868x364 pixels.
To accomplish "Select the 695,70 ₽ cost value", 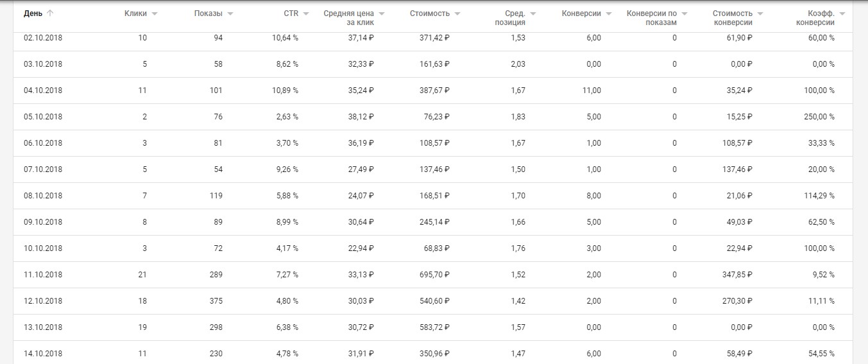I will pos(432,275).
